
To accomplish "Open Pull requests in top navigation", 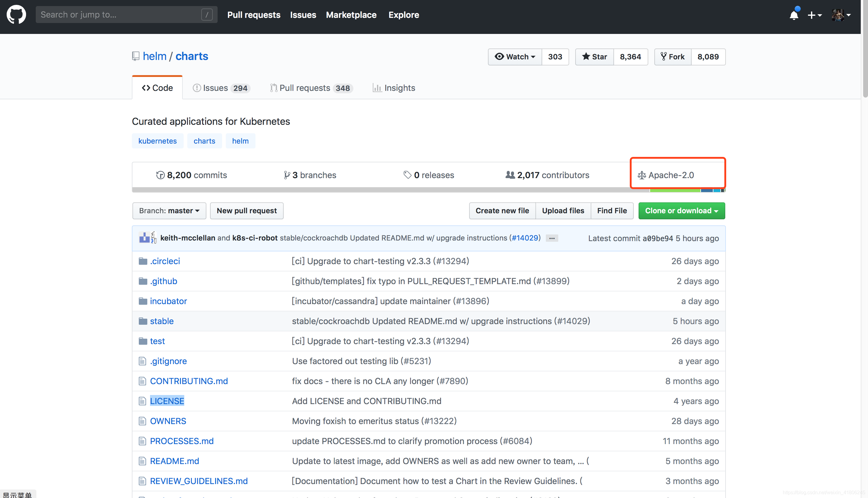I will [254, 15].
